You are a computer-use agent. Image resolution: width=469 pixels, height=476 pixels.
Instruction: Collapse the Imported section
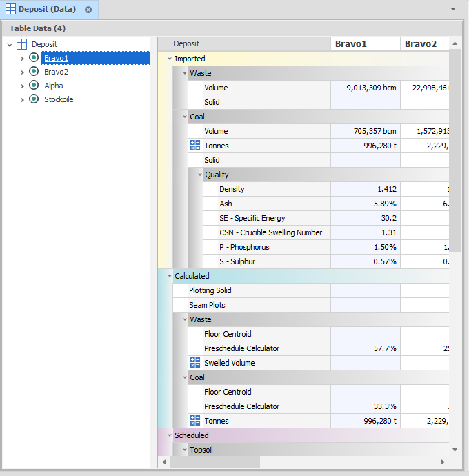[170, 59]
